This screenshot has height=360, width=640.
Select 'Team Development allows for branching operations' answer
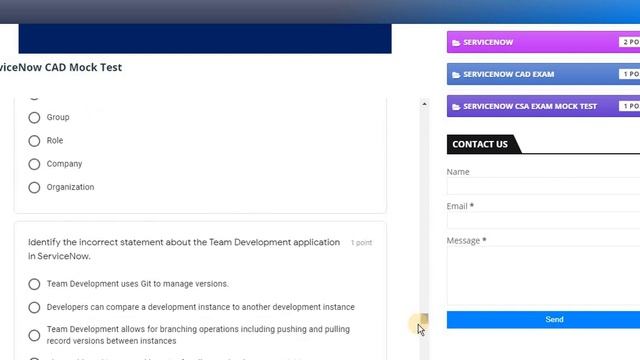(x=34, y=336)
